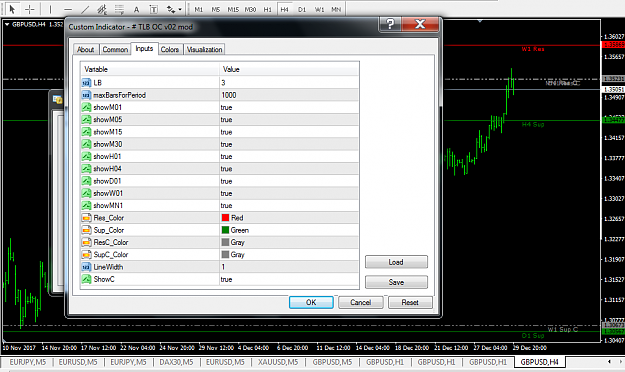This screenshot has width=625, height=372.
Task: Select the cursor arrow tool
Action: [x=12, y=9]
